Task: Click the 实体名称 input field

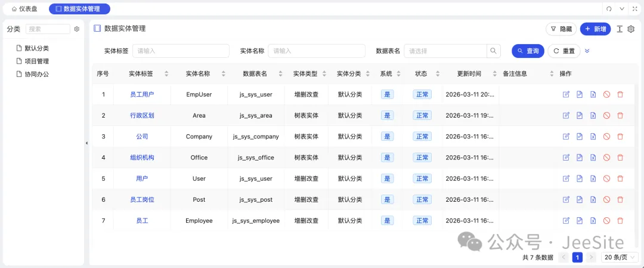Action: coord(316,51)
